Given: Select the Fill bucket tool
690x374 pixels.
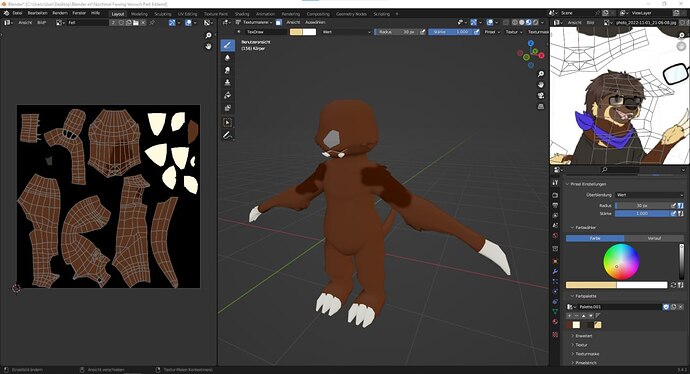Looking at the screenshot, I should point(228,95).
